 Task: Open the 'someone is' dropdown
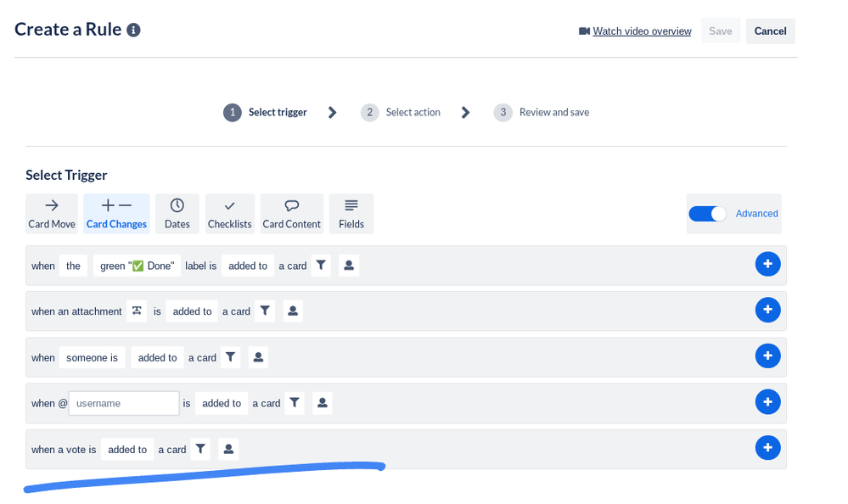[91, 357]
